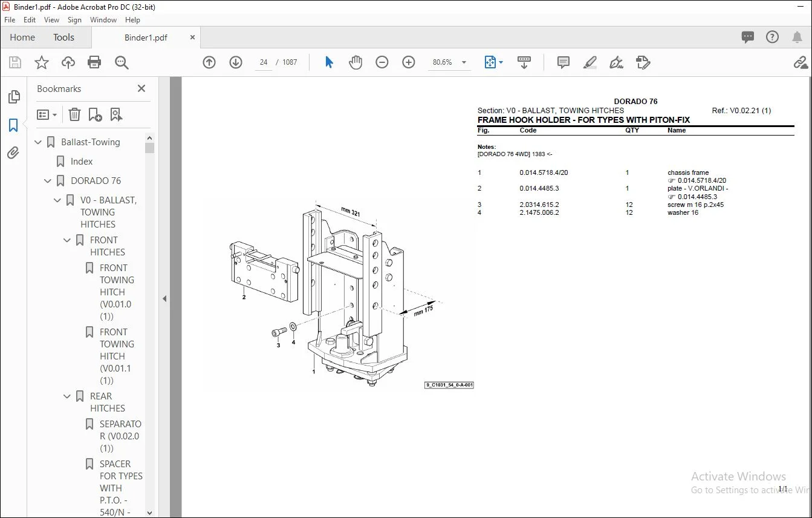Open the chat notifications icon

tap(748, 37)
